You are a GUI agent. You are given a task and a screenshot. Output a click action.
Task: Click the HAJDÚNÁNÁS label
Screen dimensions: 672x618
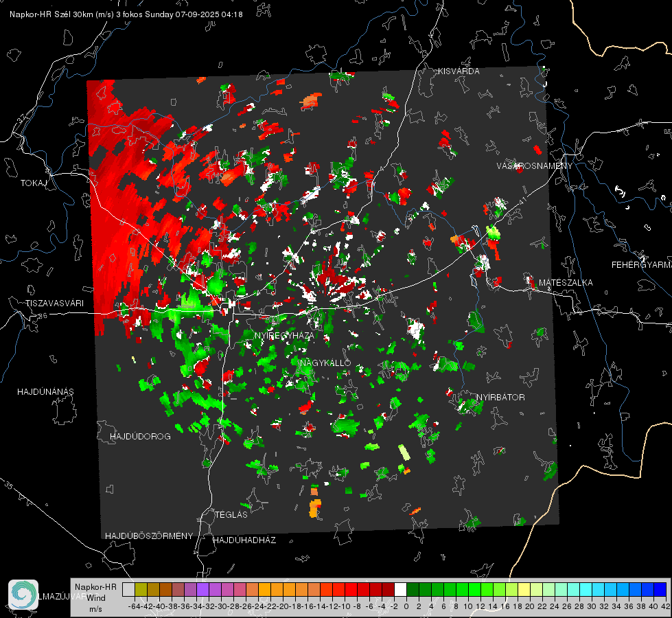coord(45,391)
